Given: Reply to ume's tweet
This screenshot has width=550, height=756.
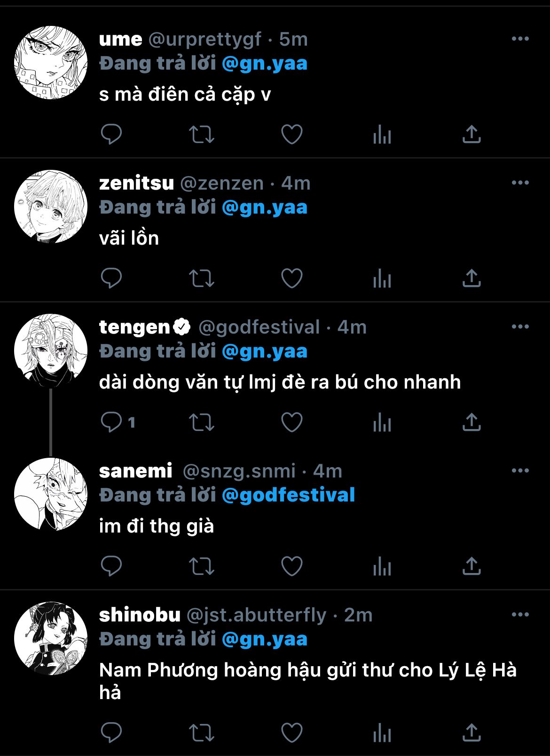Looking at the screenshot, I should 111,135.
